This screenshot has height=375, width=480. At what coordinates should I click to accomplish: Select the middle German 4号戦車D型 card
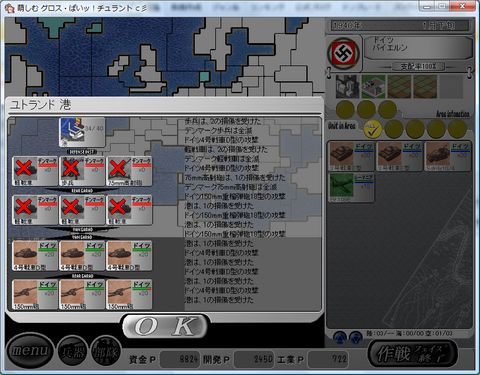[x=82, y=256]
